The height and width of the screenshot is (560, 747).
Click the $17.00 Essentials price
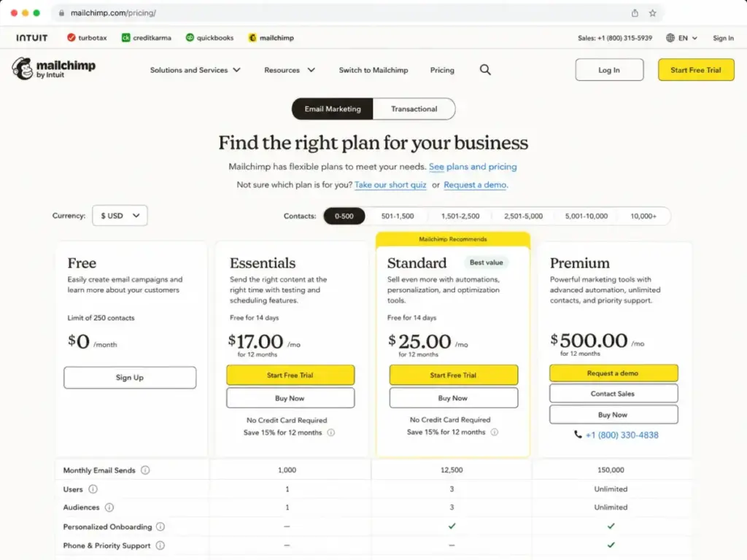256,341
